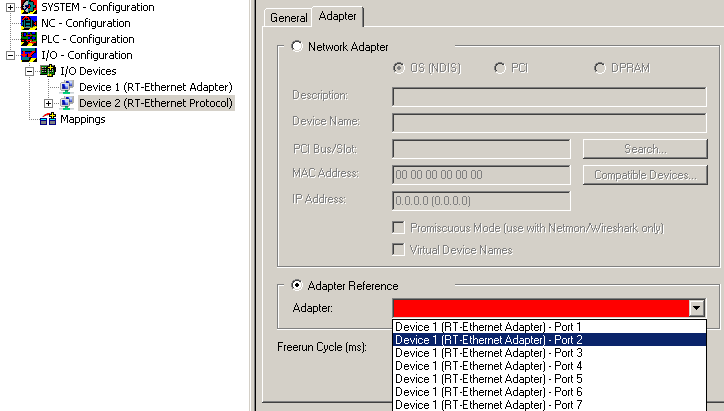
Task: Select I/O - Configuration tree label
Action: pyautogui.click(x=87, y=55)
